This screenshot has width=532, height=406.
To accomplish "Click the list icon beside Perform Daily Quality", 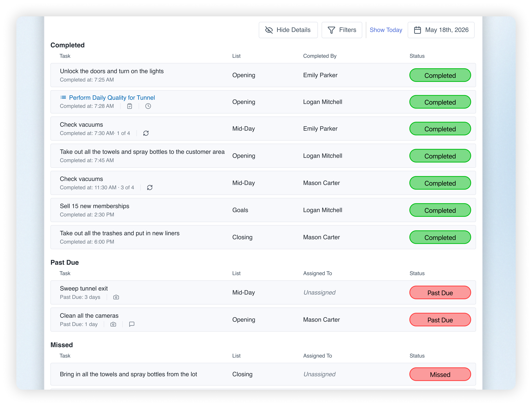I will tap(63, 97).
